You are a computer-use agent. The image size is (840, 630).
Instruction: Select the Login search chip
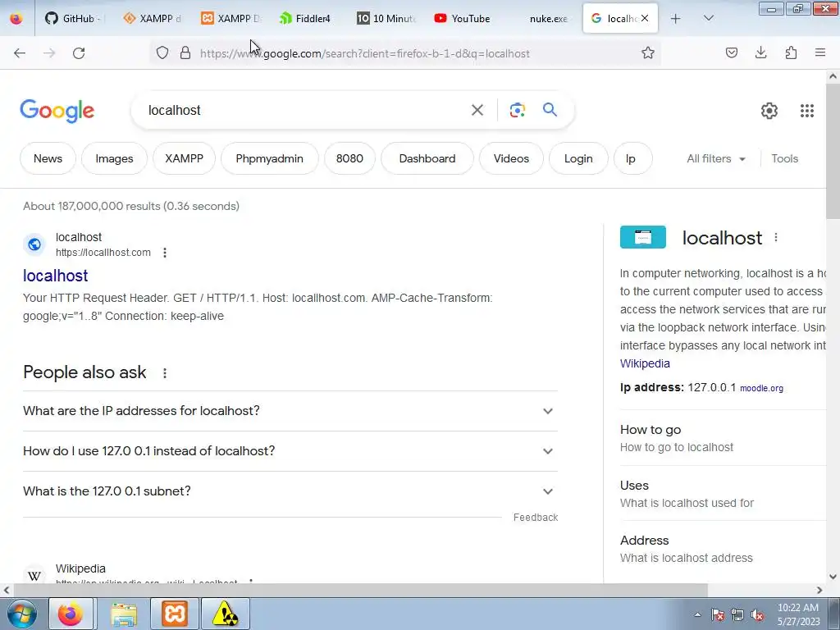point(578,158)
